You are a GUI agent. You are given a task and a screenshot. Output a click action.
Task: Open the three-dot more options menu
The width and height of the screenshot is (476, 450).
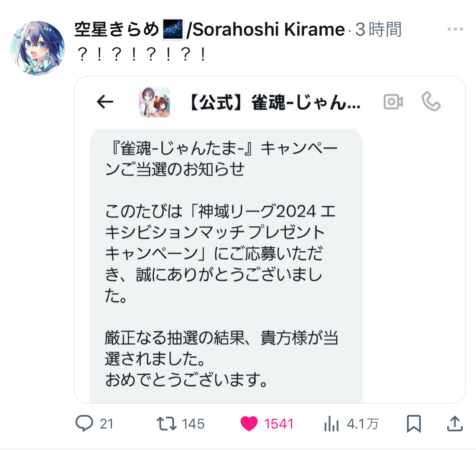coord(455,30)
